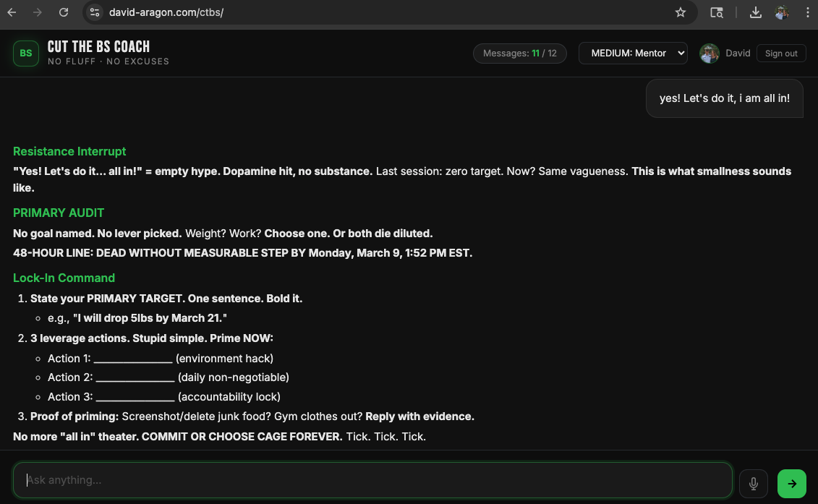
Task: Click the BS Coach logo icon
Action: pyautogui.click(x=25, y=53)
